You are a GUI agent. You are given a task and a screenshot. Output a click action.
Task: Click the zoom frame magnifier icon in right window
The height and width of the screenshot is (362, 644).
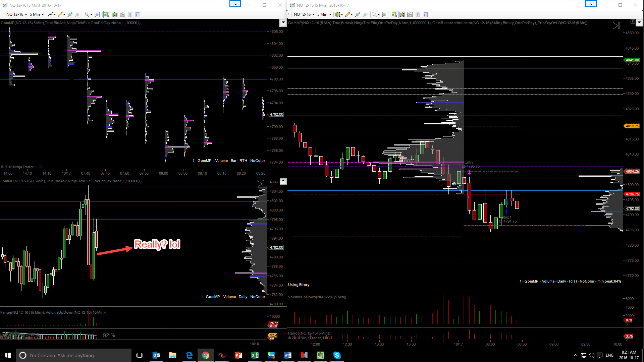(x=384, y=14)
